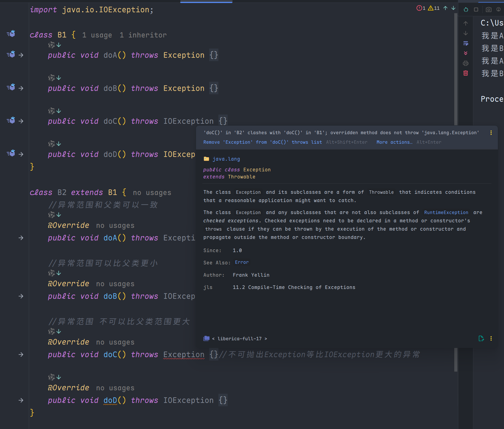Click the gutter arrow beside B2 doC() line
The image size is (504, 429).
21,354
